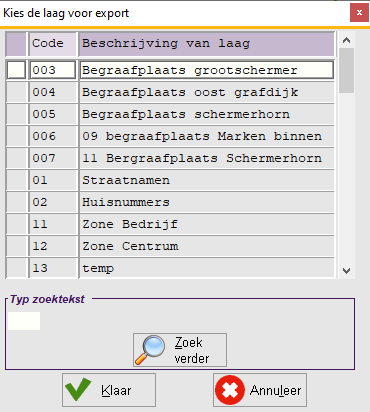Click Beschrijving van laag column header
The image size is (370, 412).
pos(207,44)
